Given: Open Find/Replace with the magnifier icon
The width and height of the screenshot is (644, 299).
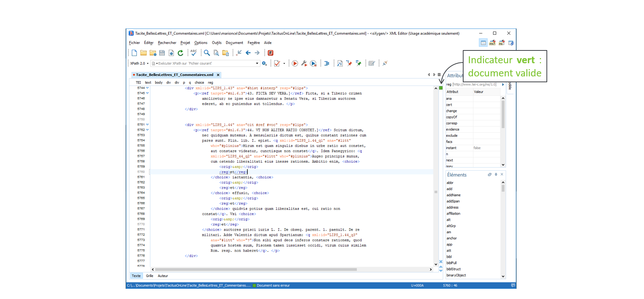Looking at the screenshot, I should pos(207,53).
